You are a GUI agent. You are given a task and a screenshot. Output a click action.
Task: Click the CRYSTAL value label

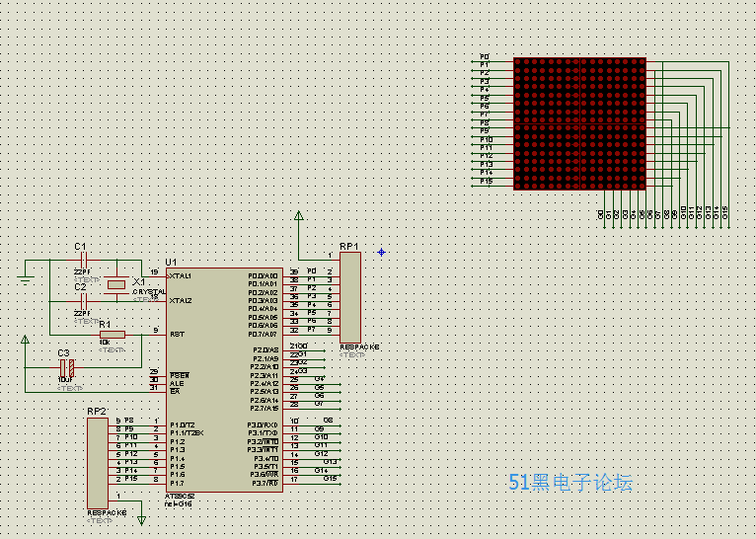pos(149,292)
